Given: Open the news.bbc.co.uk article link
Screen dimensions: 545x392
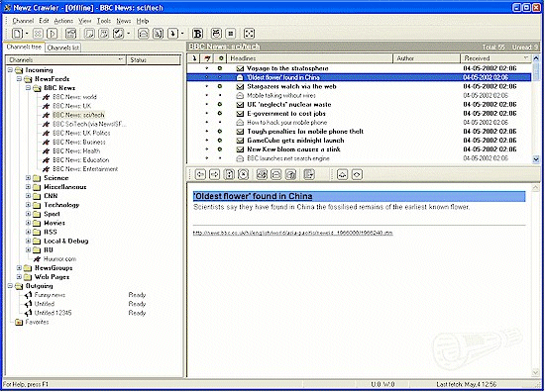Looking at the screenshot, I should (292, 233).
